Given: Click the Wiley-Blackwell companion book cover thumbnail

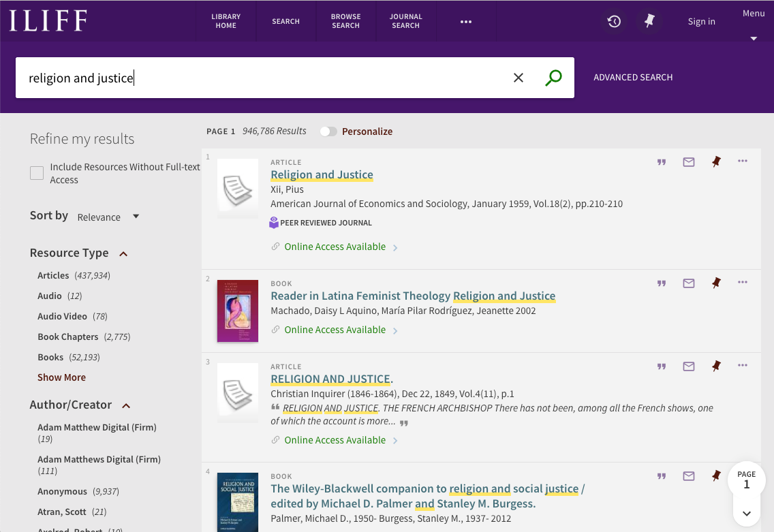Looking at the screenshot, I should point(237,501).
